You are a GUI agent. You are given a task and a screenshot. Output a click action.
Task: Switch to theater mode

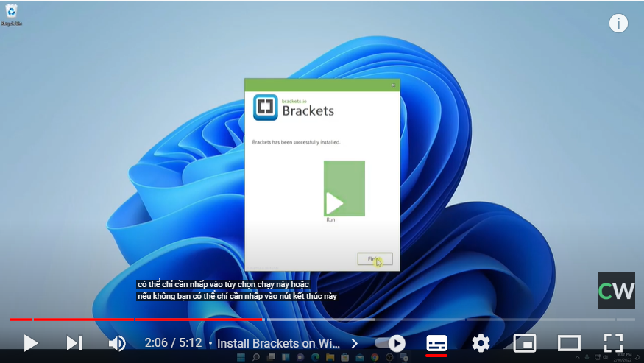point(569,343)
